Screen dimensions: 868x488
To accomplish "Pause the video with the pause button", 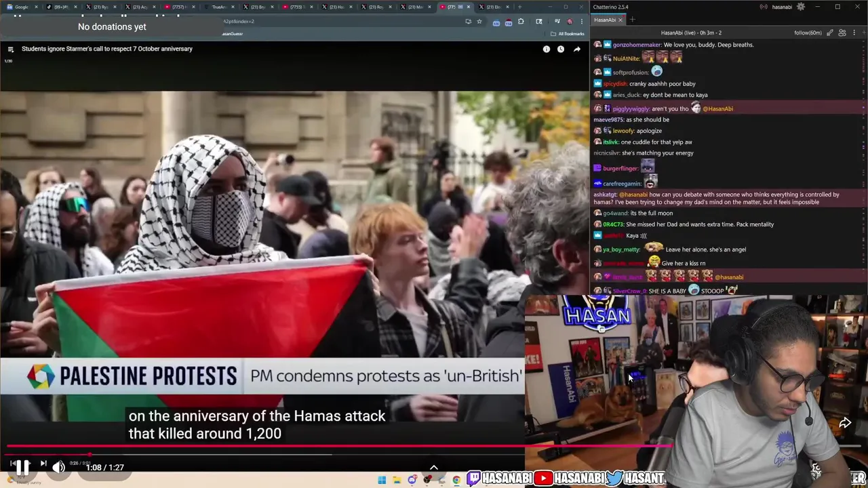I will tap(22, 467).
